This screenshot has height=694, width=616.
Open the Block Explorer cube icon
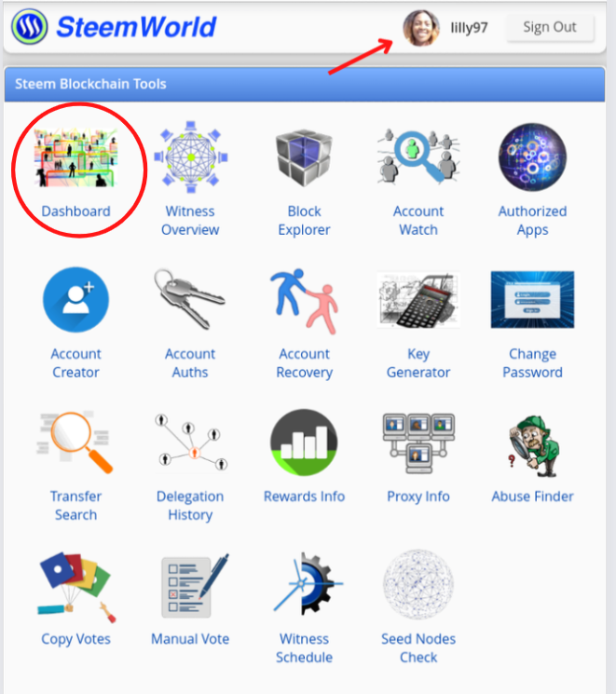304,157
